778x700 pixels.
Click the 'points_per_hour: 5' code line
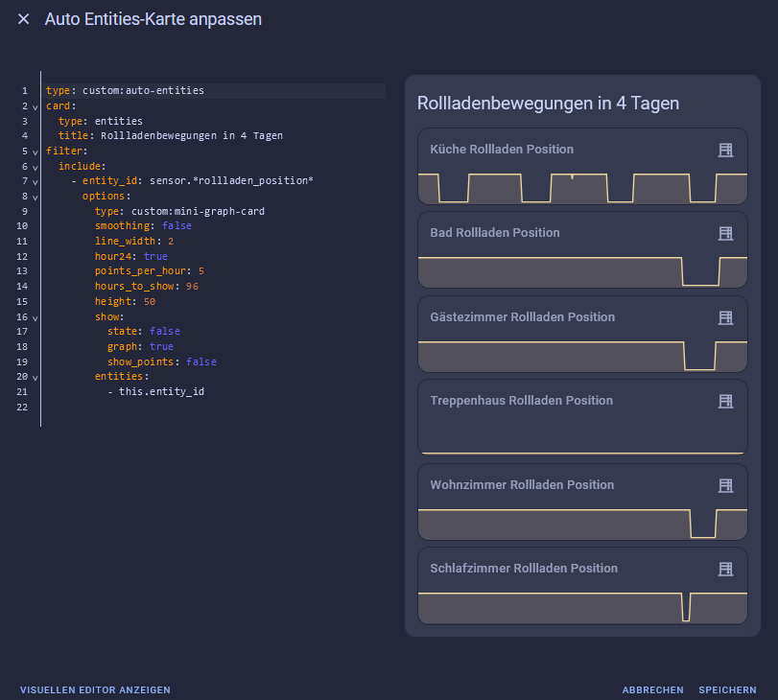[x=150, y=270]
